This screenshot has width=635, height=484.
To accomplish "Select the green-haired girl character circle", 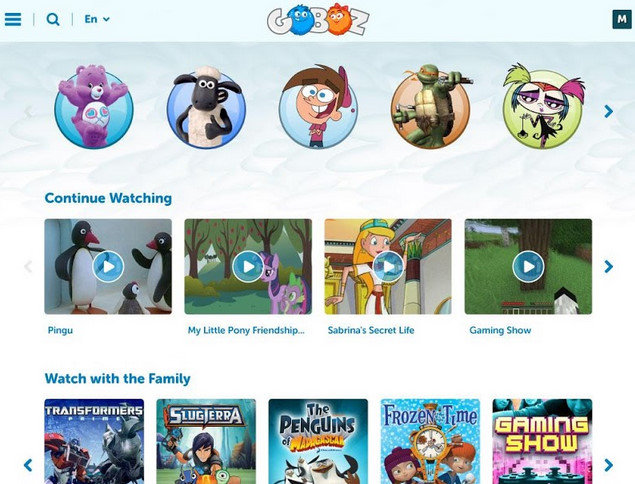I will (543, 107).
